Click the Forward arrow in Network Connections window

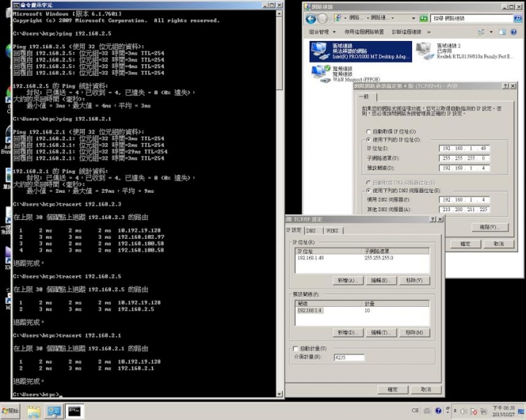(322, 19)
